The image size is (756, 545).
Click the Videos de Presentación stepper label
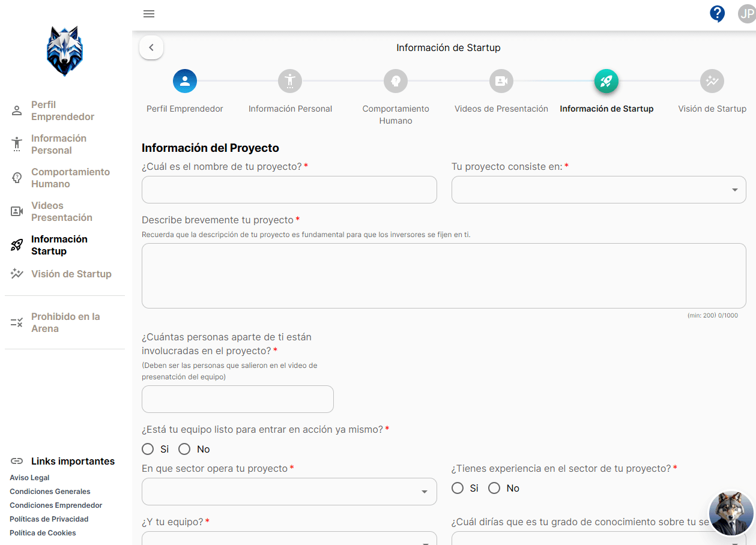[x=501, y=109]
